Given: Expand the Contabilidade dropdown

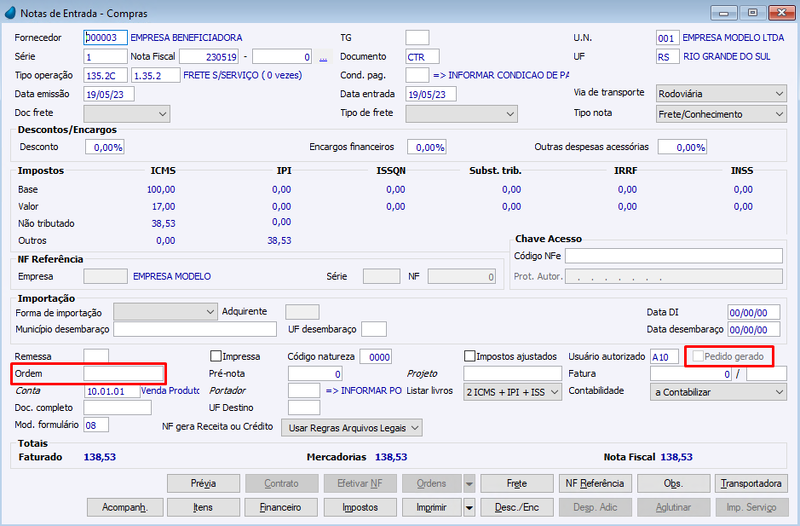Looking at the screenshot, I should pos(718,392).
